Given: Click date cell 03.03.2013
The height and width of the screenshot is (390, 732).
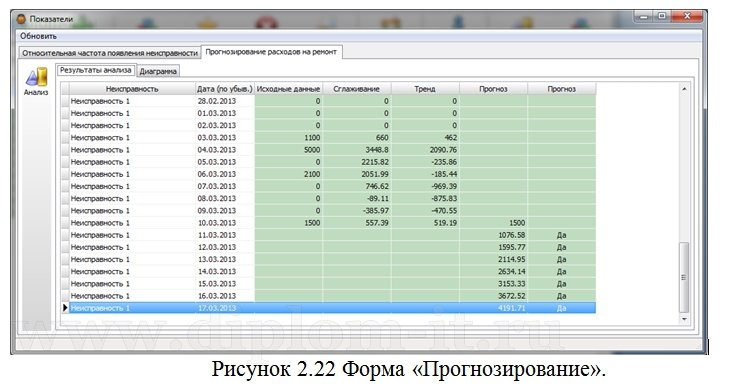Looking at the screenshot, I should 217,137.
